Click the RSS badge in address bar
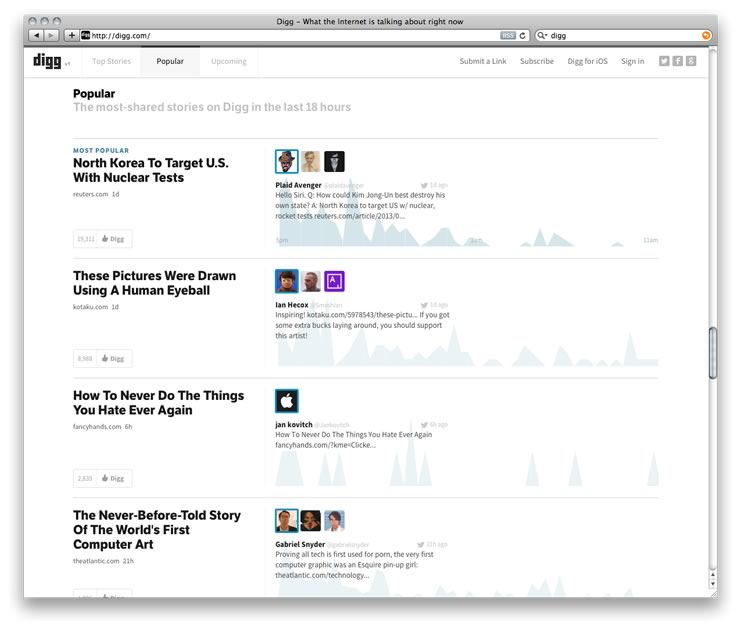The height and width of the screenshot is (629, 740). point(507,35)
